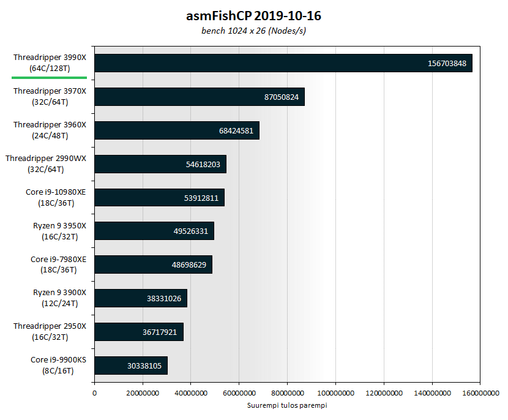Viewport: 508px width, 420px height.
Task: Select the 100000000 axis tick label
Action: [x=335, y=394]
